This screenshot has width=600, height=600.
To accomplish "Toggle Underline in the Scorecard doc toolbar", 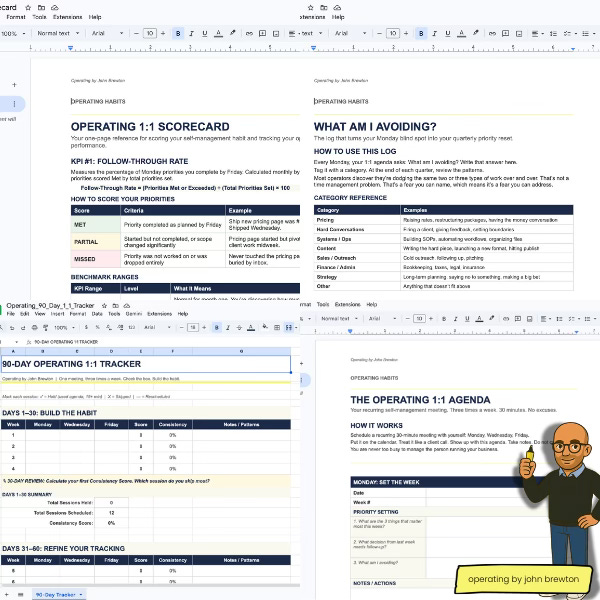I will 205,34.
